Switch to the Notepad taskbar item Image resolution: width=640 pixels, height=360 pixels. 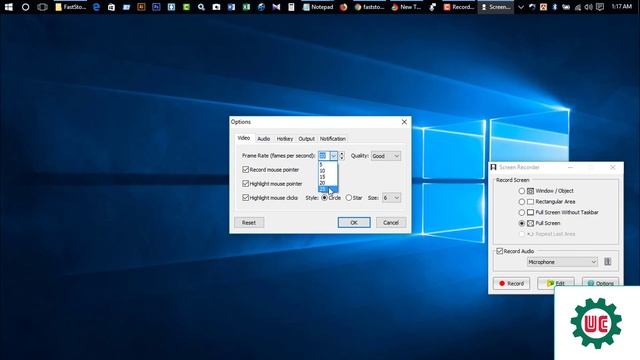click(318, 7)
